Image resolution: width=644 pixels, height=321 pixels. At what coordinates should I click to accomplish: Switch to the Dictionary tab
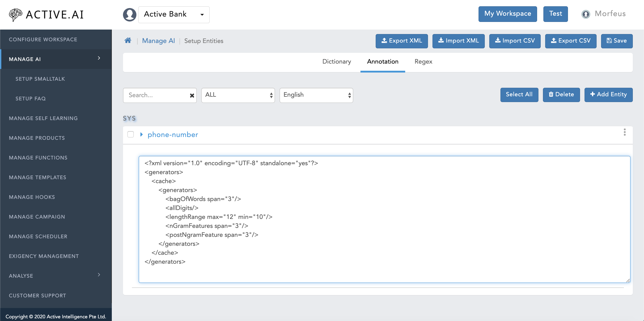click(336, 62)
